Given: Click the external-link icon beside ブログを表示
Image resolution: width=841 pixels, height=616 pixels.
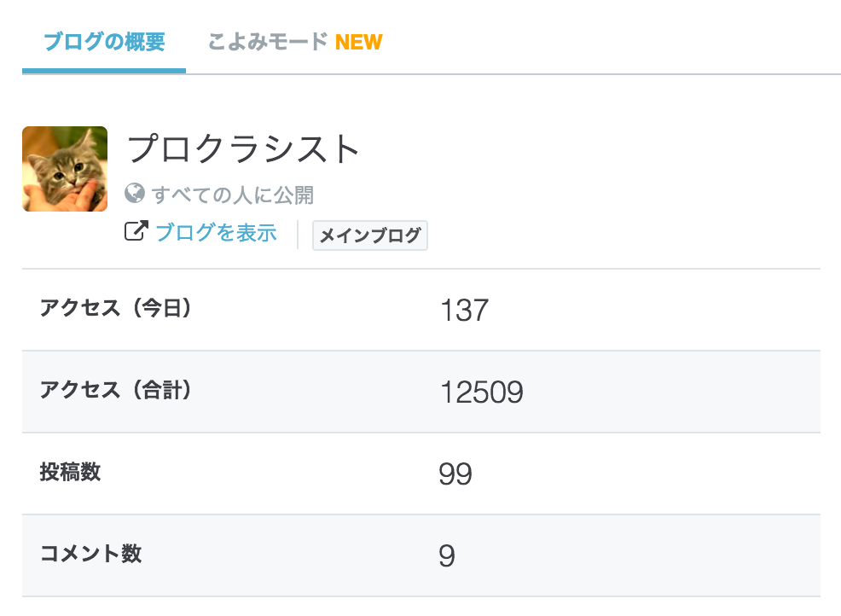Looking at the screenshot, I should coord(136,231).
